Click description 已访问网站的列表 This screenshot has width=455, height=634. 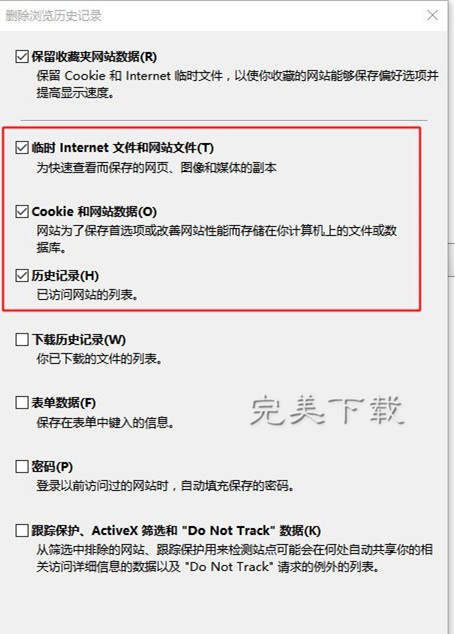coord(87,295)
